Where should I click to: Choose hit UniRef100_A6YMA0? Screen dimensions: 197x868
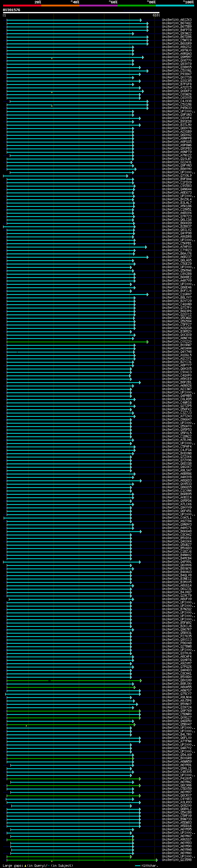[x=176, y=853]
